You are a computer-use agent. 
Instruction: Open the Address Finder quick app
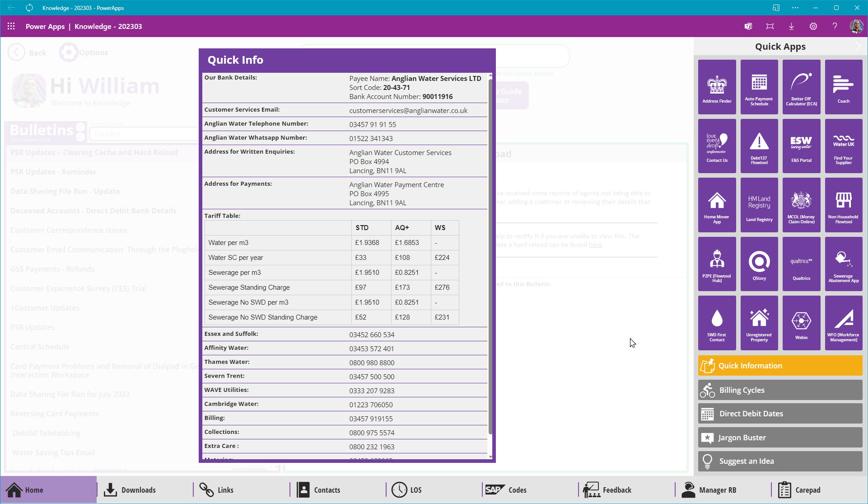(x=717, y=87)
